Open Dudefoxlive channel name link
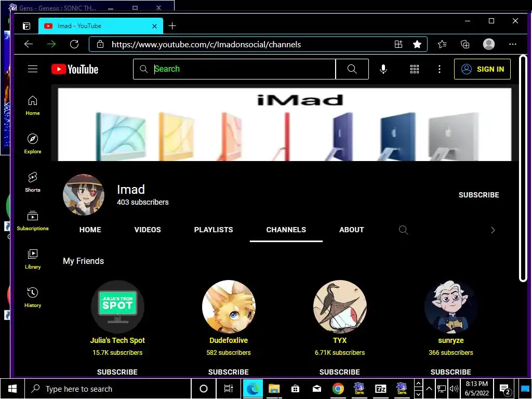The width and height of the screenshot is (532, 399). [229, 340]
